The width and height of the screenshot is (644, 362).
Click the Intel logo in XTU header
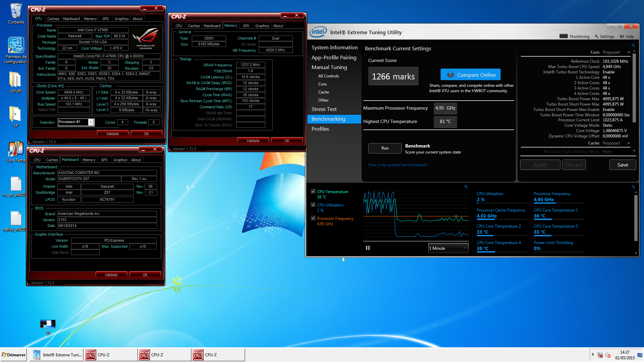coord(318,32)
